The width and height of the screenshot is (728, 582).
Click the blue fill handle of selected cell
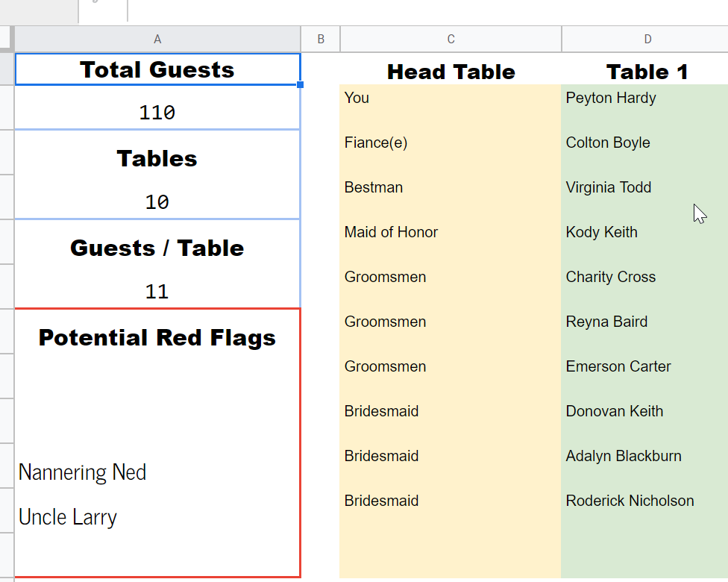300,84
